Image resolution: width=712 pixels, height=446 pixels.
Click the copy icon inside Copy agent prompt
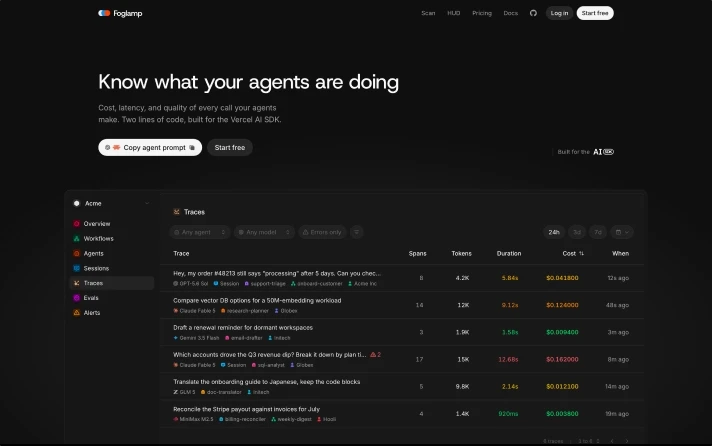(x=192, y=148)
